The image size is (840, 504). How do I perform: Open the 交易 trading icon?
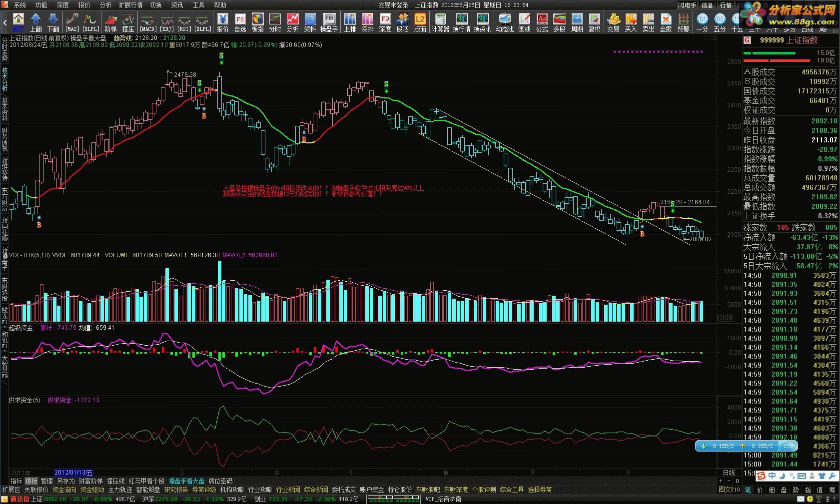[x=613, y=22]
